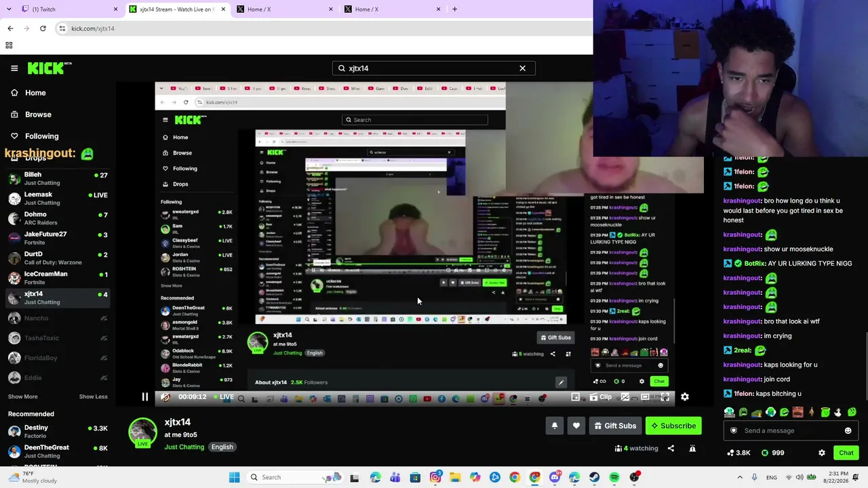The image size is (868, 488).
Task: Open the xjtx14 channel avatar
Action: 142,432
